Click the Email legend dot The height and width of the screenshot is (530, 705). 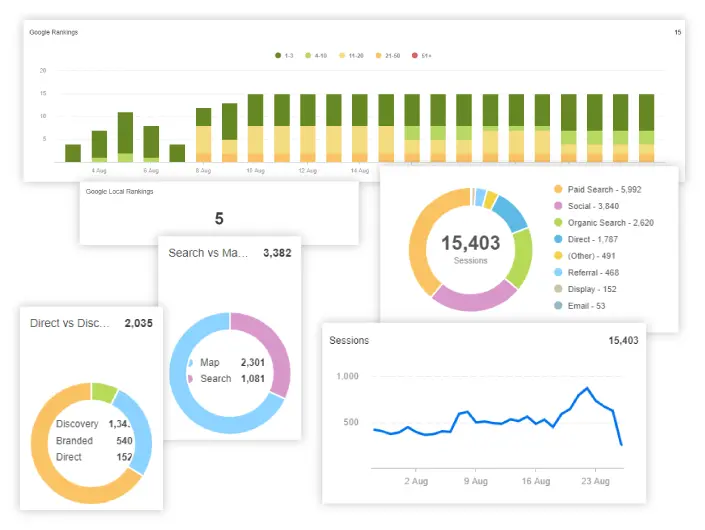click(557, 306)
